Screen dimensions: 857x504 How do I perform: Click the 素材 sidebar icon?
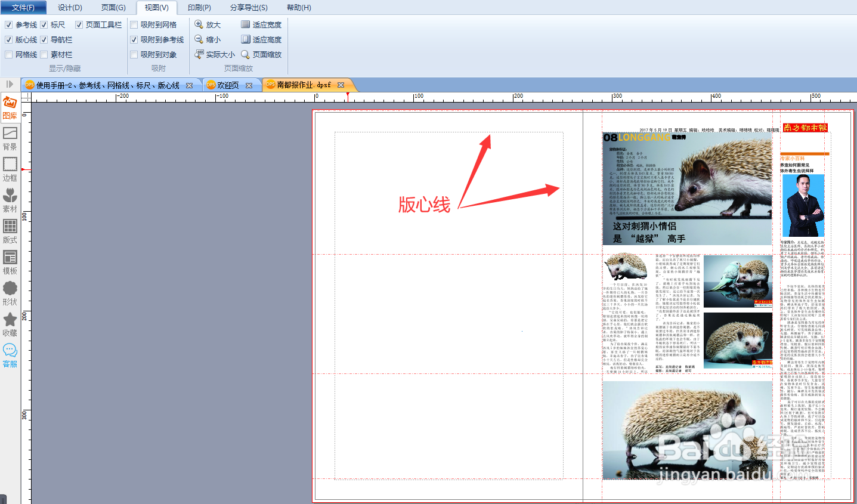point(10,202)
